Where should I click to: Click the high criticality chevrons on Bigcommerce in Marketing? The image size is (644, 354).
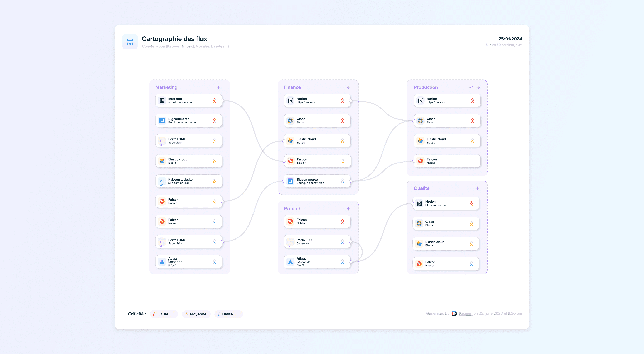point(214,121)
